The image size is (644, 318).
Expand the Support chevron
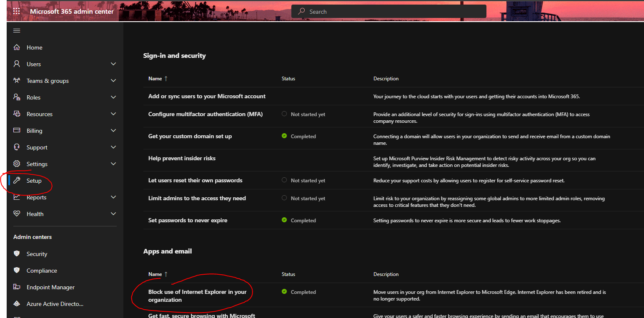[x=113, y=147]
